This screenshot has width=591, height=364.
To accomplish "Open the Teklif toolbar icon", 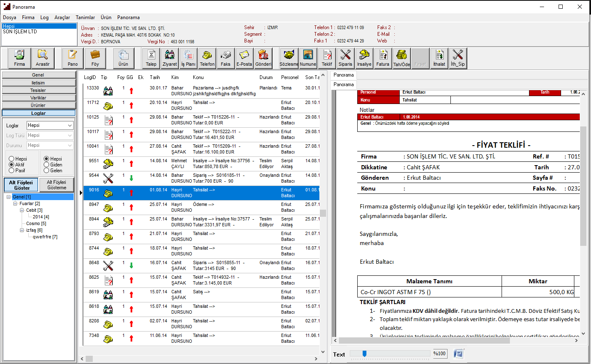I will click(327, 58).
